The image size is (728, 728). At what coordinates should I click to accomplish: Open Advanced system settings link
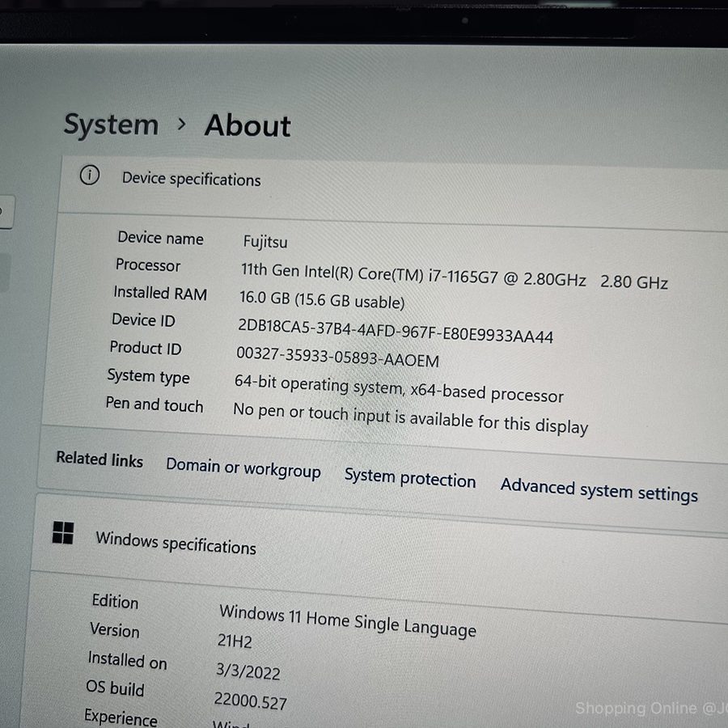tap(599, 490)
